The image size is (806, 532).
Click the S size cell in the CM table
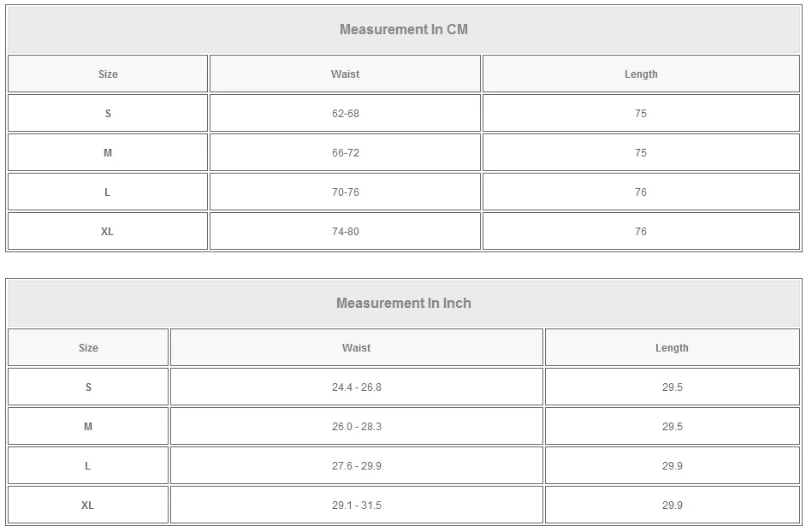click(108, 114)
